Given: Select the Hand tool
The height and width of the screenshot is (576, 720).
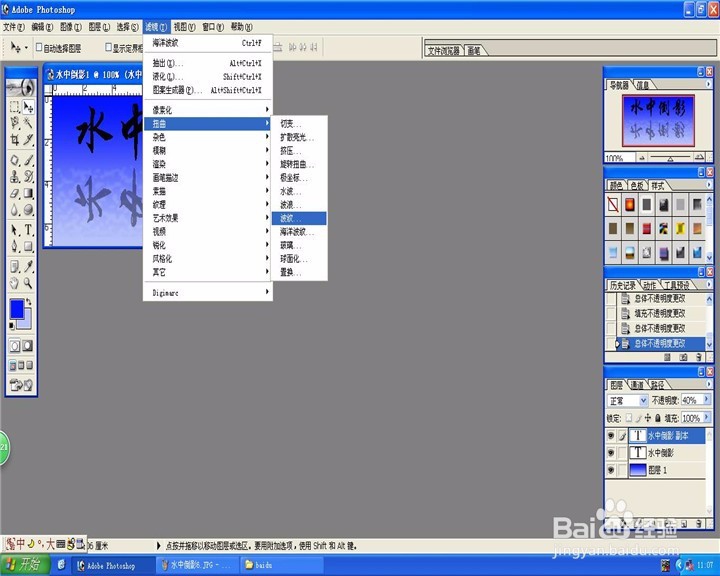Looking at the screenshot, I should tap(15, 283).
